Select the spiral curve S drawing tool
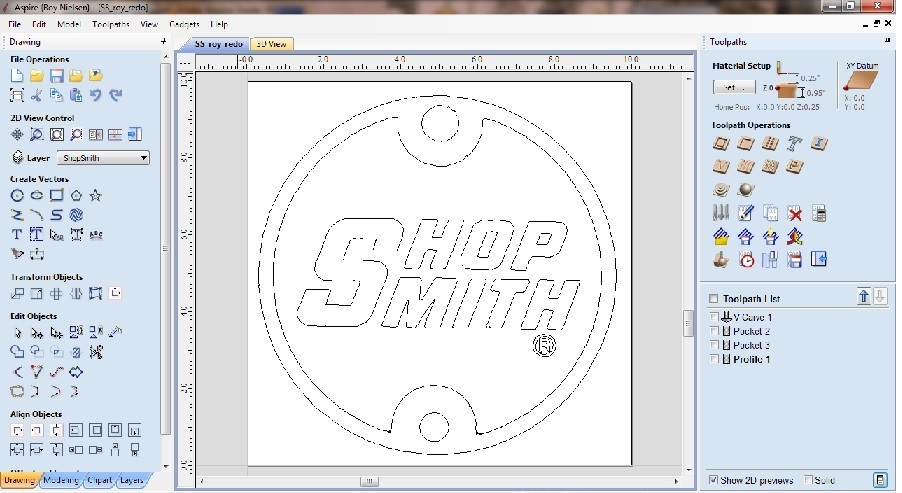This screenshot has height=493, width=902. pyautogui.click(x=56, y=215)
